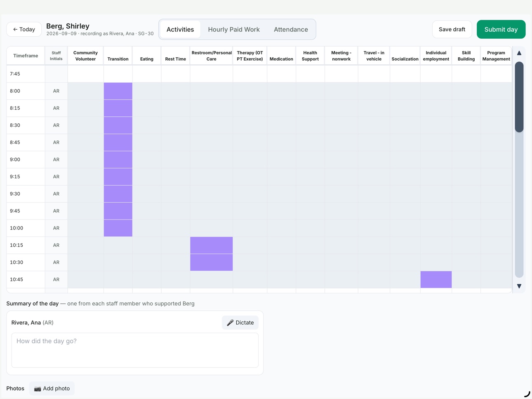This screenshot has width=532, height=399.
Task: Click the grid scroll-up arrow
Action: click(x=519, y=53)
